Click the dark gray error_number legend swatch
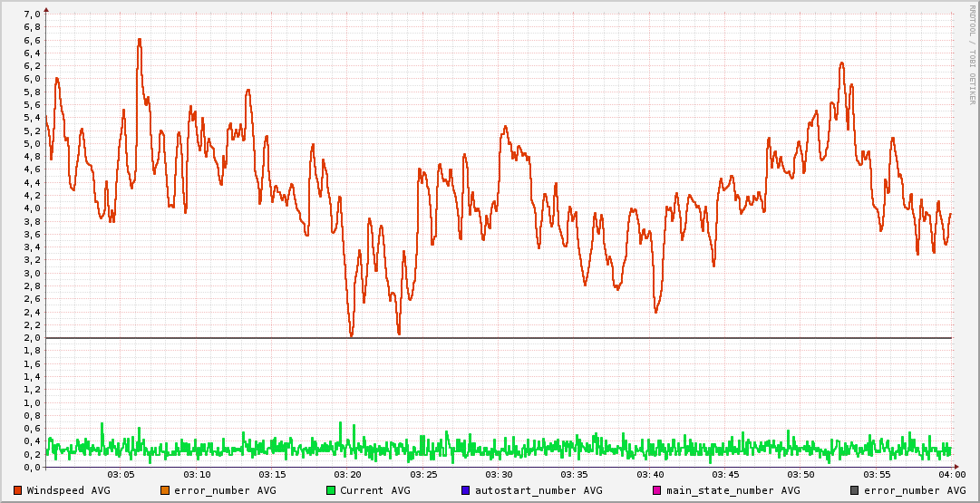Screen dimensions: 980x503 coord(855,490)
